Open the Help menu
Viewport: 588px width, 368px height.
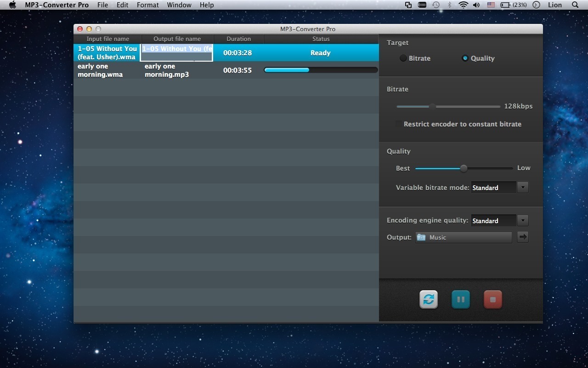[207, 5]
